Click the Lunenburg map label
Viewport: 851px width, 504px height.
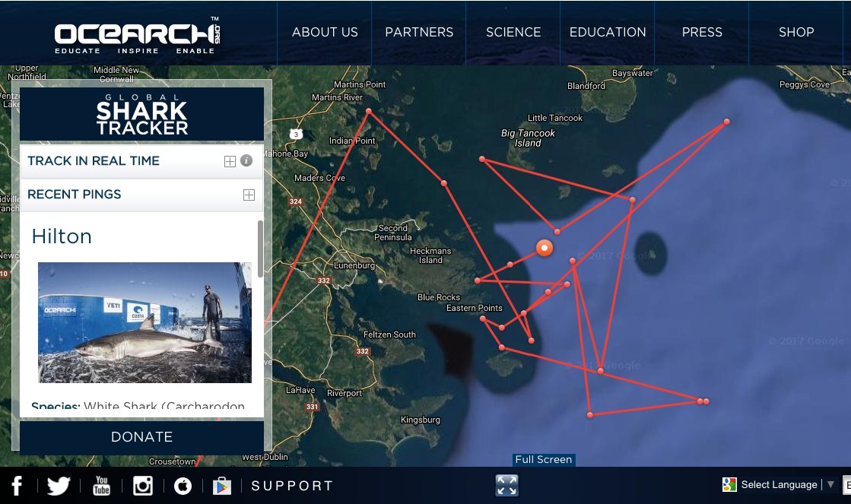pyautogui.click(x=354, y=265)
